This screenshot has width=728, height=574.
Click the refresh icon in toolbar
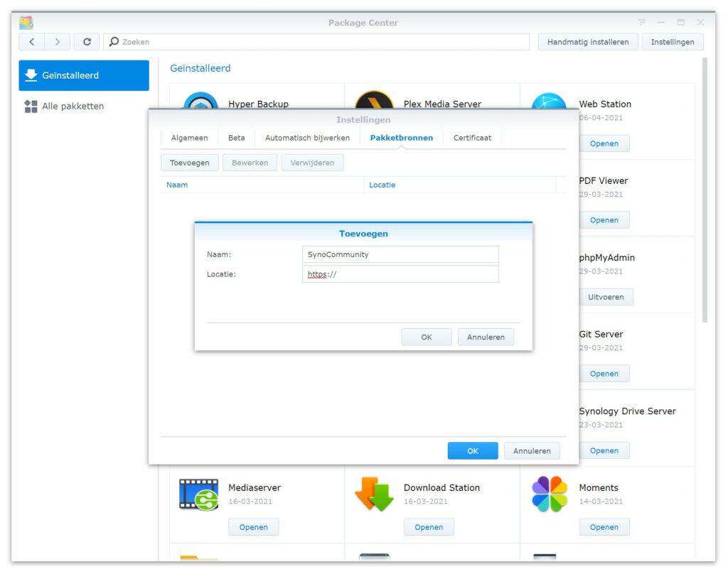tap(87, 42)
